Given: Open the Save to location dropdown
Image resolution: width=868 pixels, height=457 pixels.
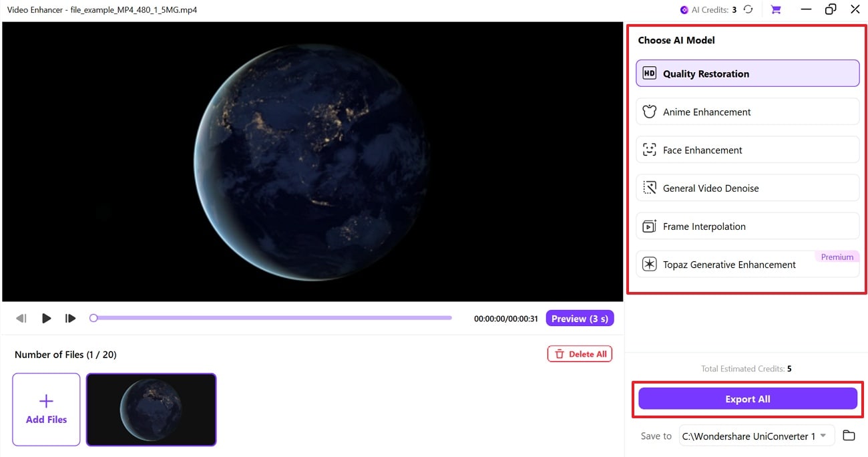Looking at the screenshot, I should 821,435.
